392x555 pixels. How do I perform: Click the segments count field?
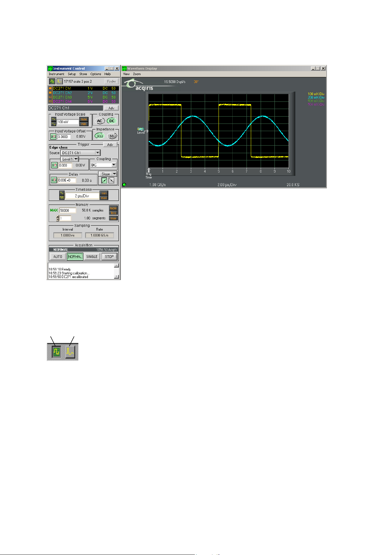[65, 218]
